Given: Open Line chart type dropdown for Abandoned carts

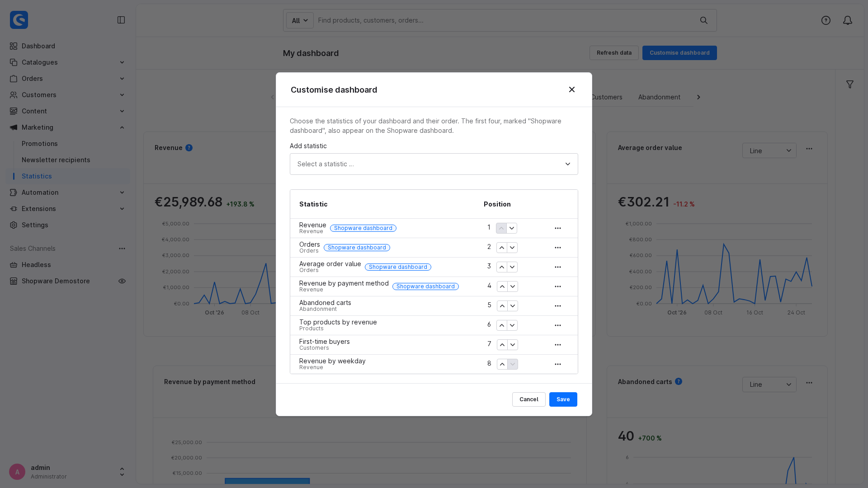Looking at the screenshot, I should click(x=769, y=385).
